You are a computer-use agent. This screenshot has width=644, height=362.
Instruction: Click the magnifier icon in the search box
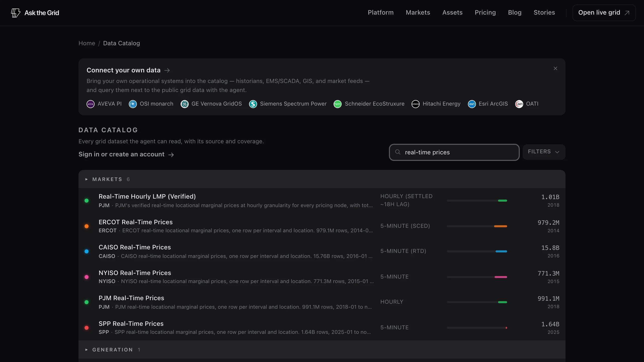coord(398,152)
